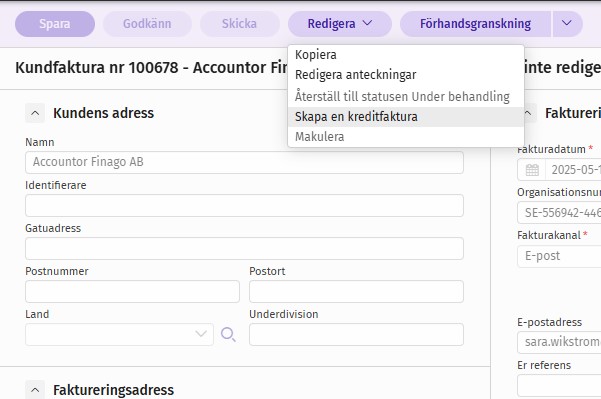Click the magnifier icon beside Land field
The image size is (601, 399).
[228, 335]
